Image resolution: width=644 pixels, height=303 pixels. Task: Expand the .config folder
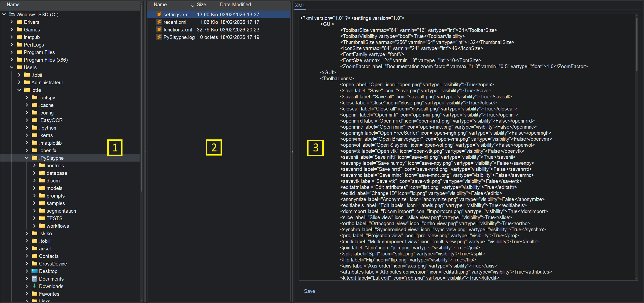click(x=27, y=112)
